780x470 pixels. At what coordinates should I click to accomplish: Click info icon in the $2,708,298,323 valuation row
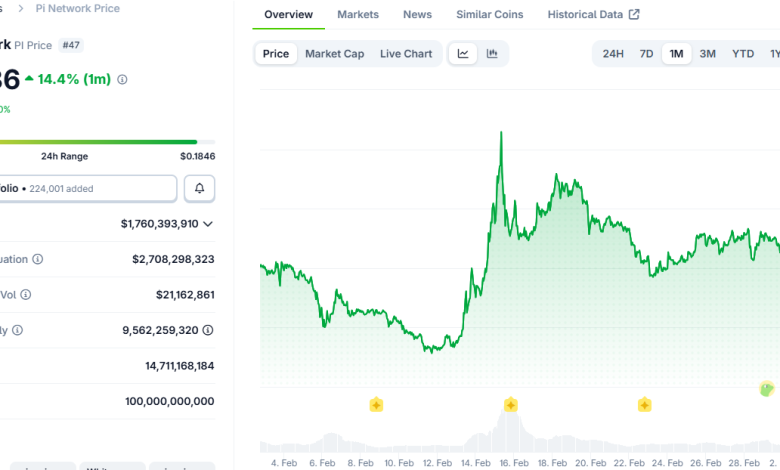click(38, 259)
